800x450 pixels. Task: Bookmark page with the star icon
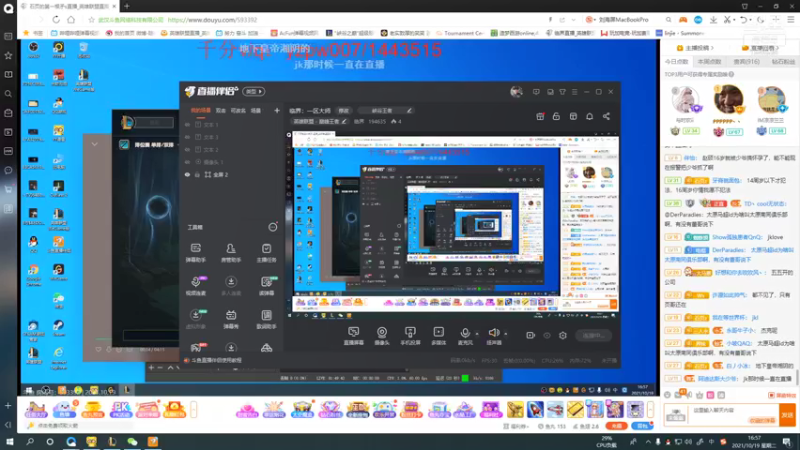[91, 20]
